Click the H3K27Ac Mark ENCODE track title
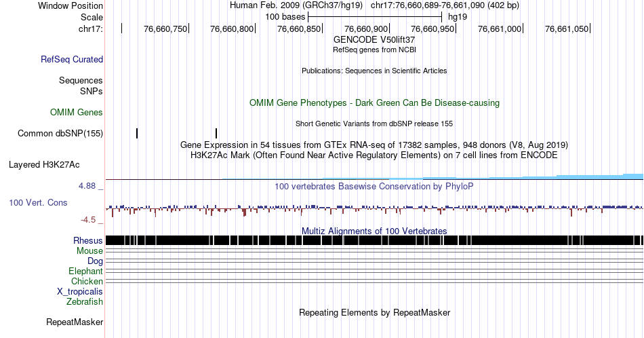644x338 pixels. (x=374, y=155)
